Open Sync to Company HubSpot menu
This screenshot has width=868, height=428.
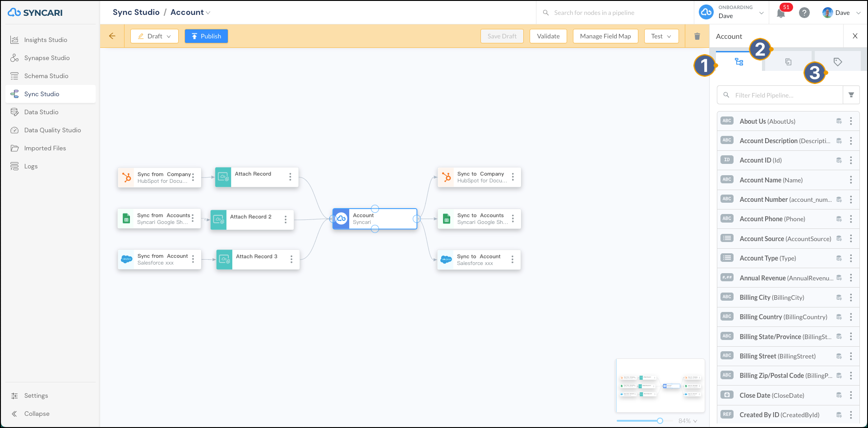[513, 177]
